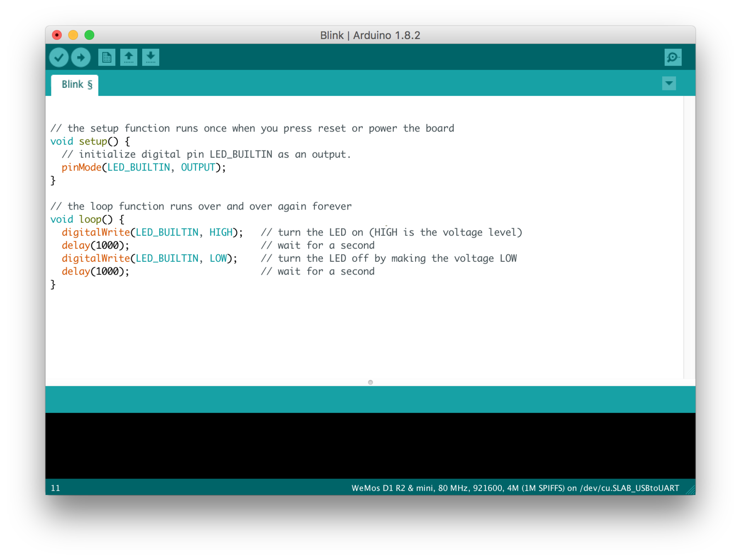The image size is (741, 560).
Task: Close the Arduino window with the red button
Action: (57, 35)
